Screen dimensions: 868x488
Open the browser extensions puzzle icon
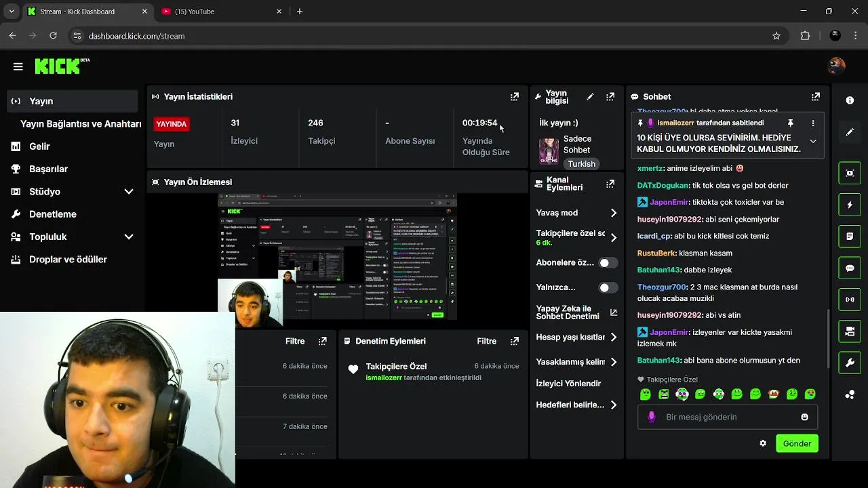(x=806, y=36)
